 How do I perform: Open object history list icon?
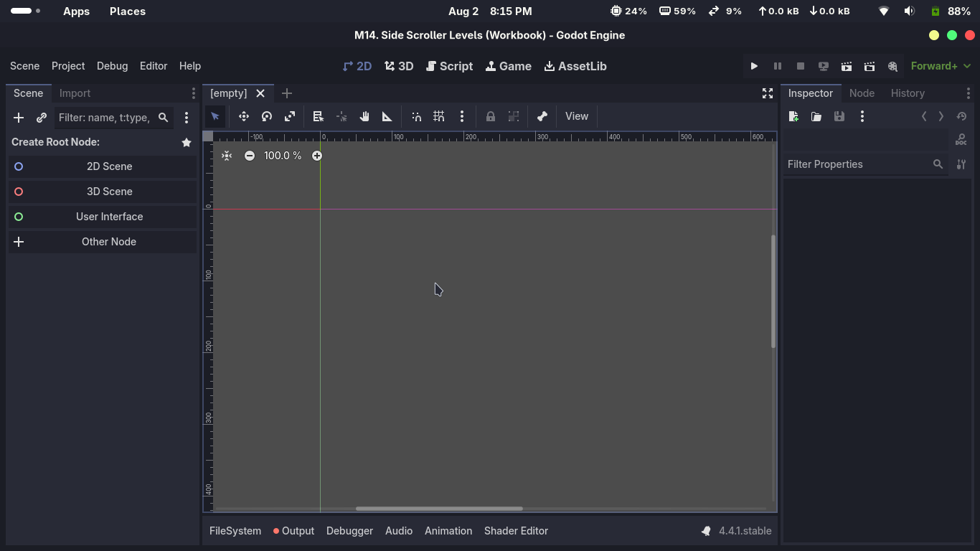[x=961, y=116]
